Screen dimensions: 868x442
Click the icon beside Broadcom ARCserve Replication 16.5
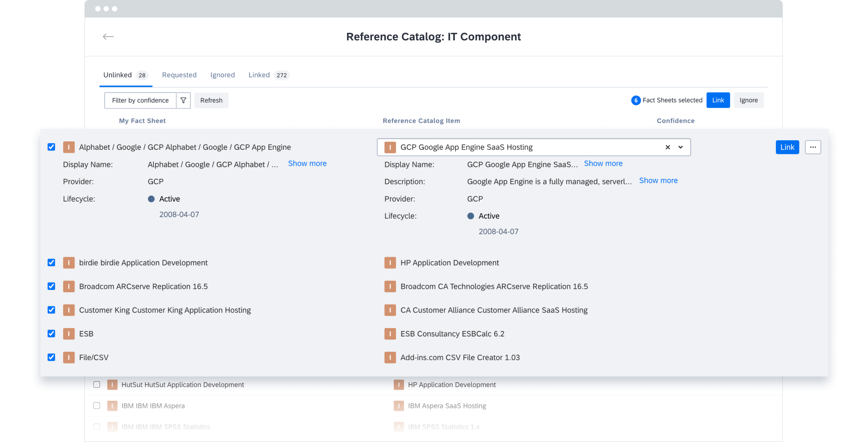point(69,286)
